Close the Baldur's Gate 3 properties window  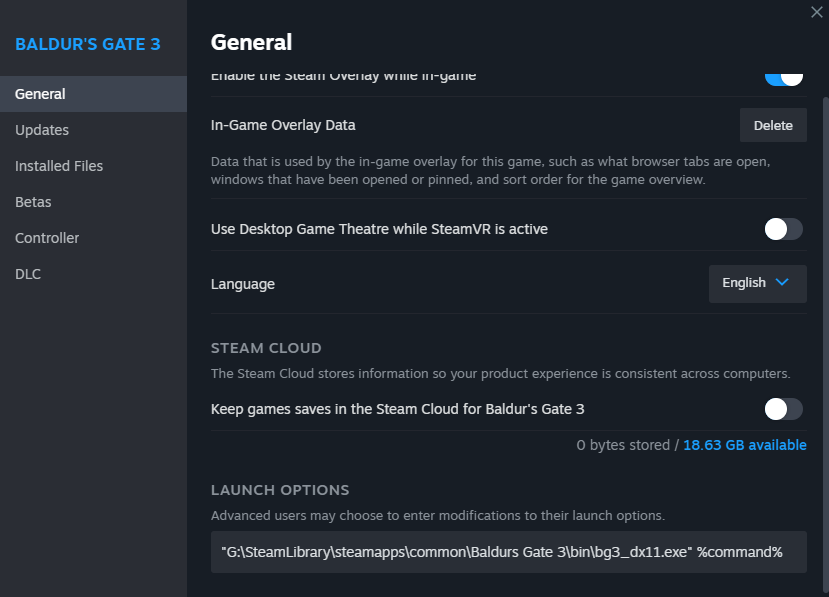816,11
